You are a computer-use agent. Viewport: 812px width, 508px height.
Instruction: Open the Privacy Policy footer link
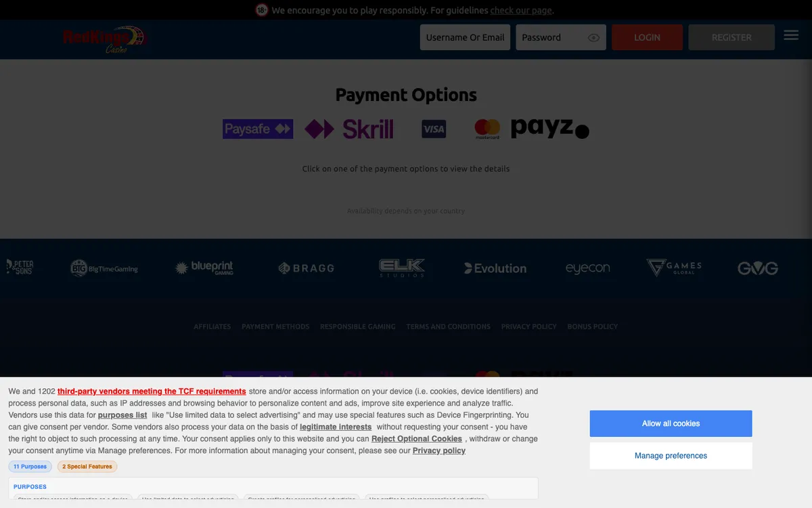[x=529, y=326]
